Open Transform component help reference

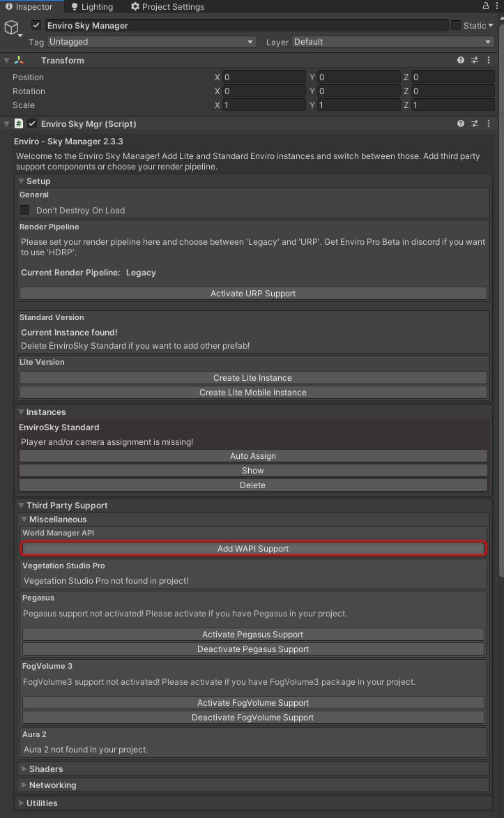(461, 61)
